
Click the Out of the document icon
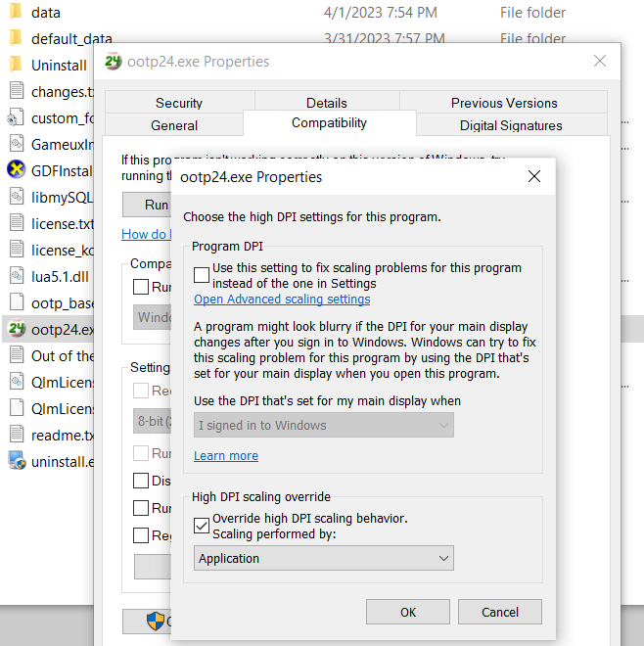(17, 354)
